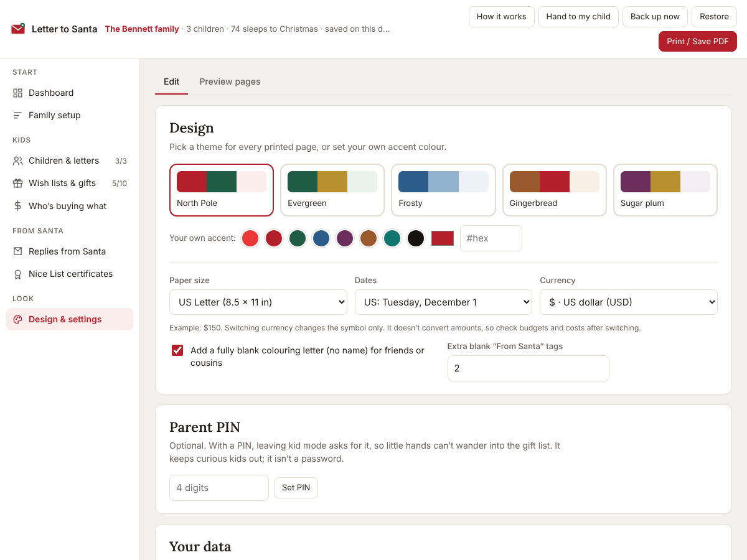
Task: Open Replies from Santa page
Action: click(x=70, y=251)
